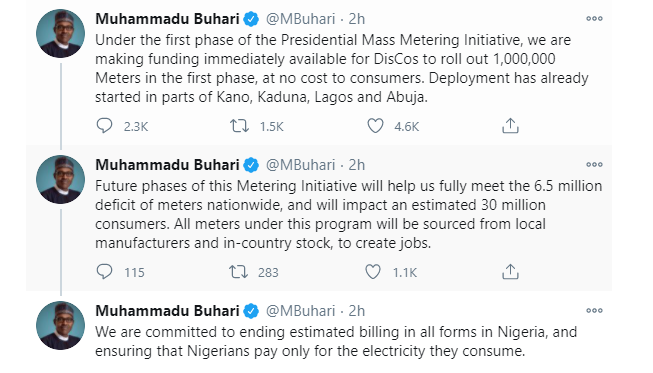Open the estimated billing tweet text
The width and height of the screenshot is (653, 373).
tap(336, 341)
